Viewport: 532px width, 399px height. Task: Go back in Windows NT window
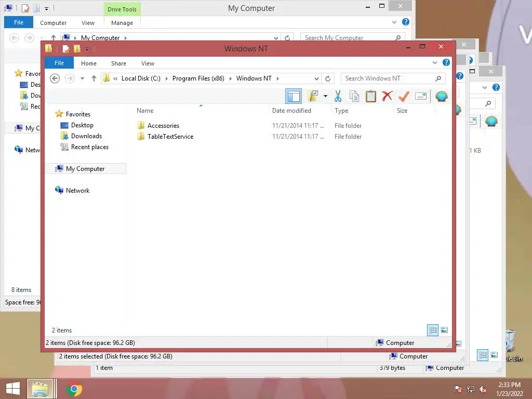(55, 78)
